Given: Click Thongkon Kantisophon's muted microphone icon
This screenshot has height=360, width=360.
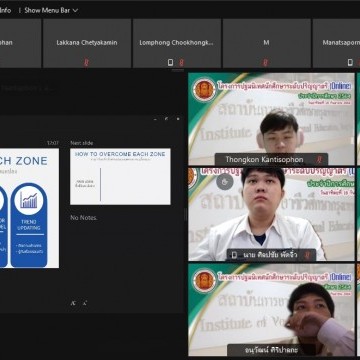Looking at the screenshot, I should click(319, 159).
